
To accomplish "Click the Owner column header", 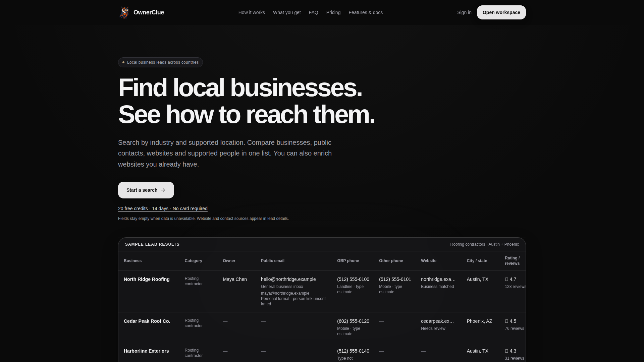I will (229, 261).
